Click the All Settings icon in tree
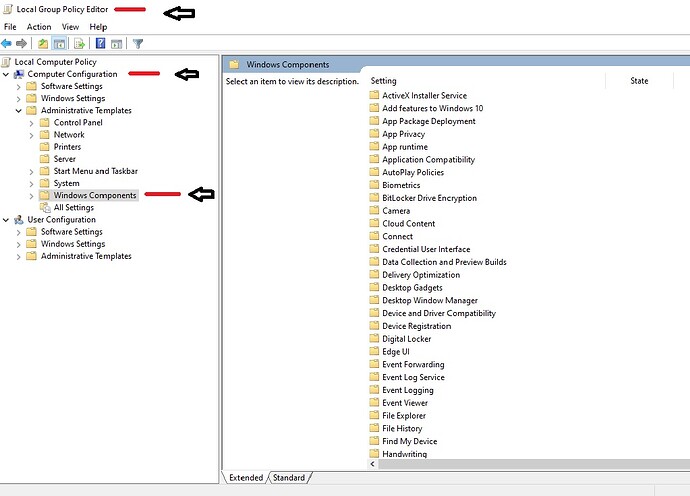 point(45,207)
